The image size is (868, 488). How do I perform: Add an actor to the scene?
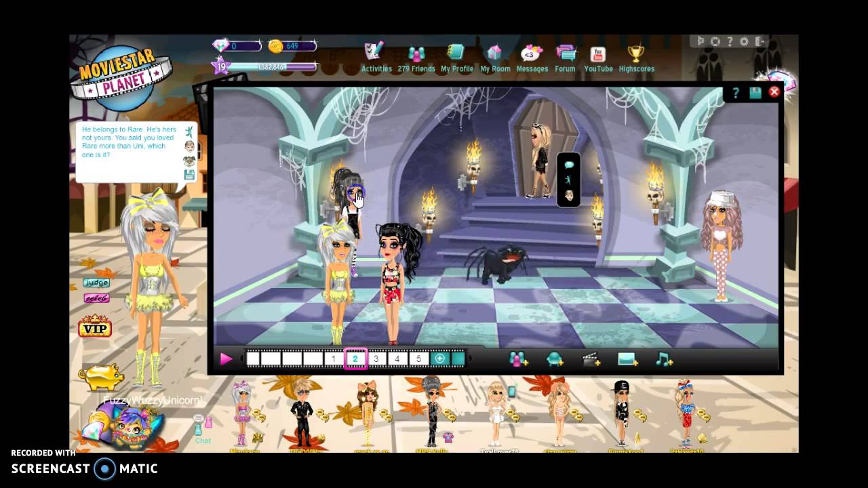click(x=519, y=359)
